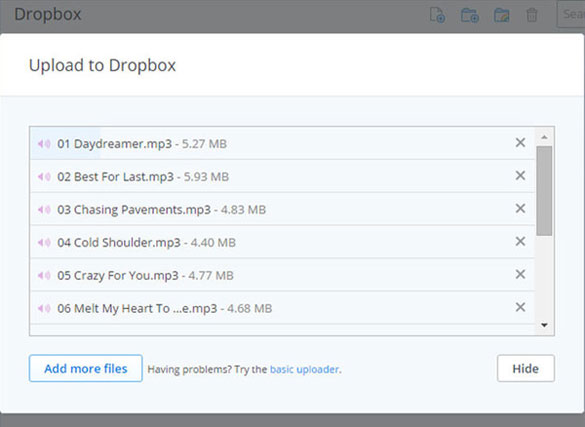The height and width of the screenshot is (427, 585).
Task: Click audio icon beside 06 Melt My Heart
Action: coord(44,308)
